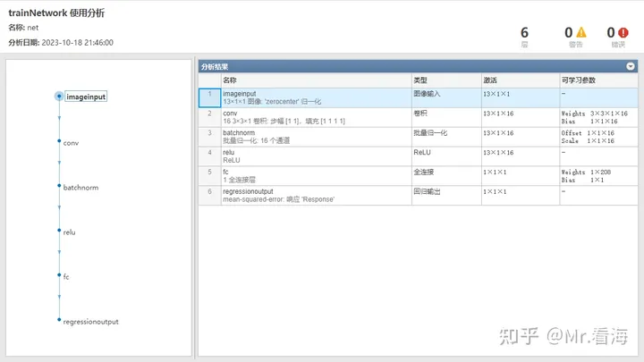Select the fc node in graph

pyautogui.click(x=66, y=276)
